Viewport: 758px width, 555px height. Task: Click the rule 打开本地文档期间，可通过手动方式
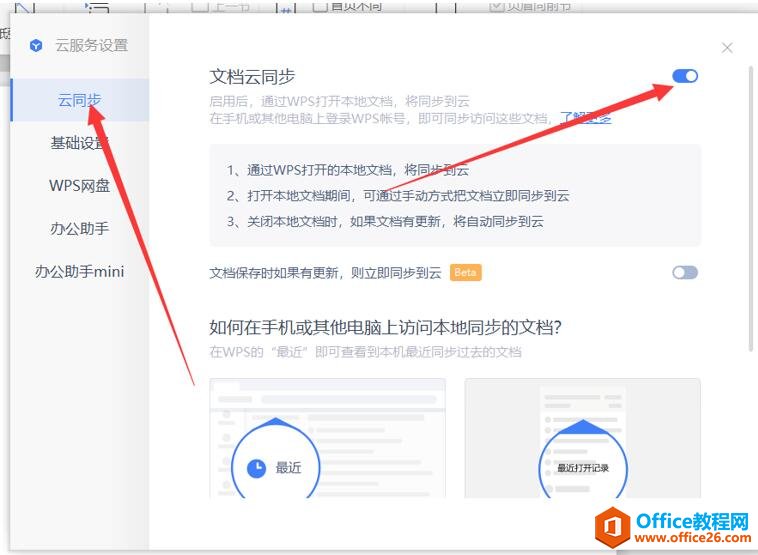(x=398, y=196)
